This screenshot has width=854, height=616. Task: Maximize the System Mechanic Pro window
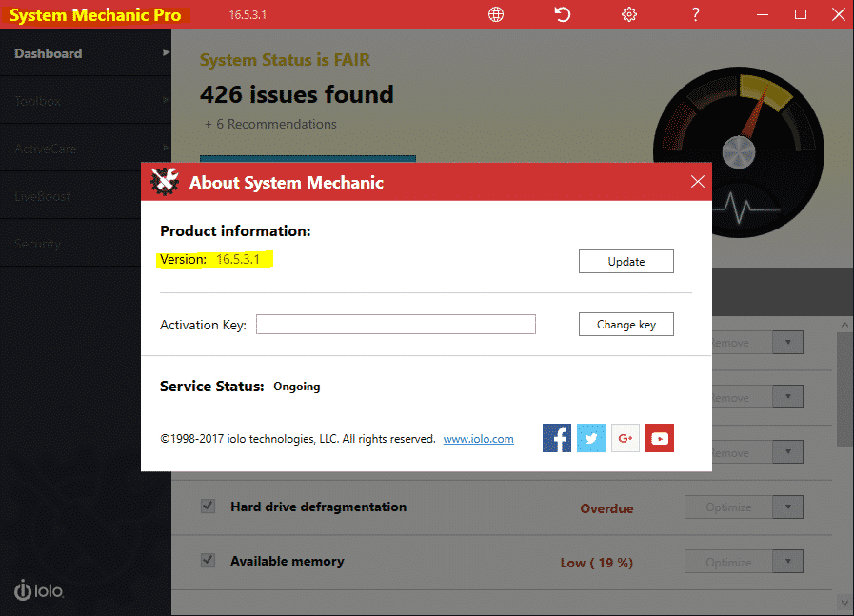(800, 14)
